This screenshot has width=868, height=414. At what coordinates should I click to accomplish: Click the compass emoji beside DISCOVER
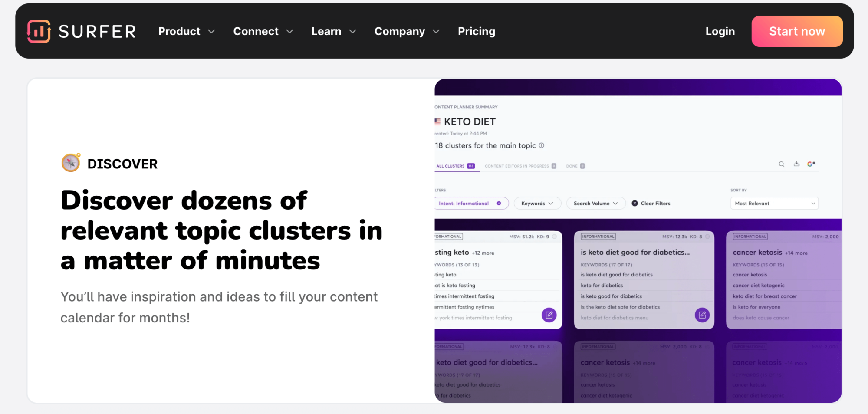click(x=70, y=163)
